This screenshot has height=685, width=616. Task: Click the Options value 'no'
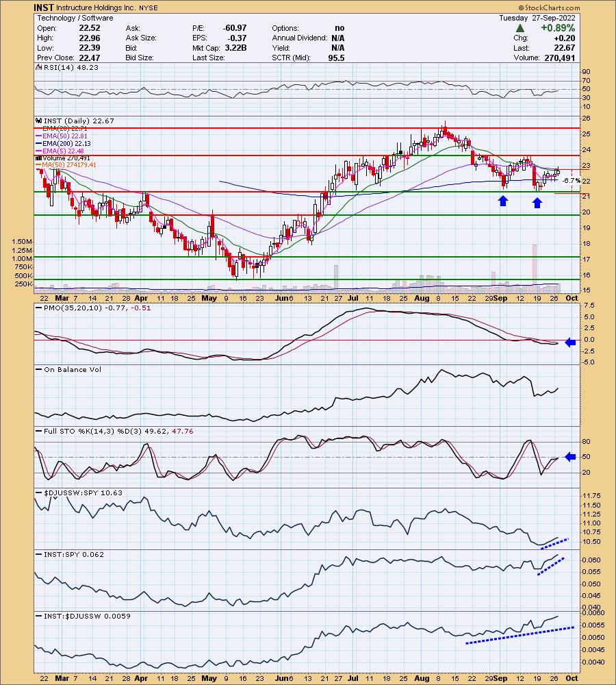click(339, 28)
